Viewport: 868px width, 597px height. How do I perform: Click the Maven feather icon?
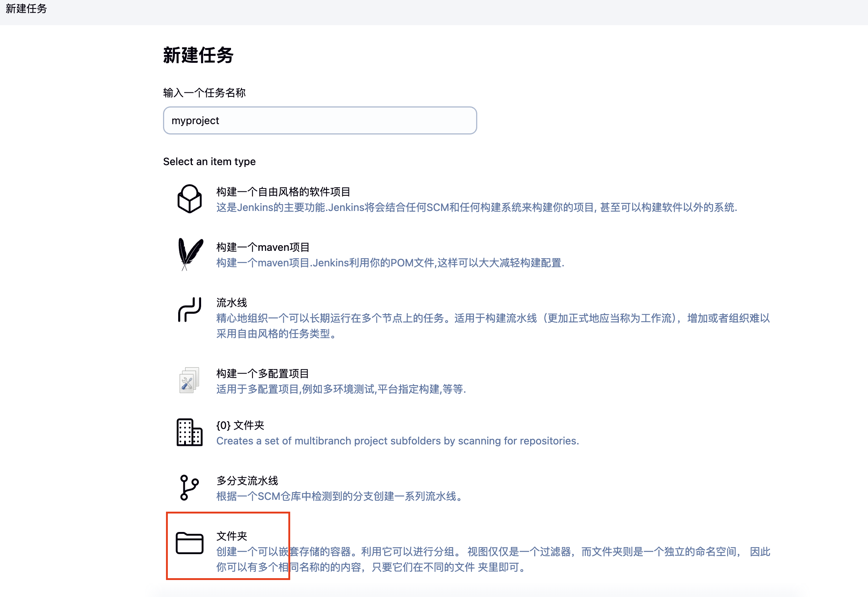[190, 254]
